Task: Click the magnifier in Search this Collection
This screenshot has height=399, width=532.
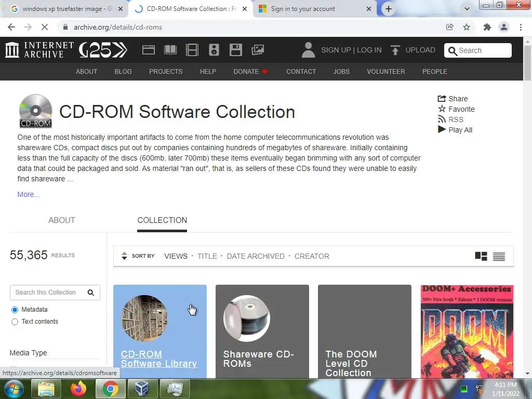Action: (x=90, y=292)
